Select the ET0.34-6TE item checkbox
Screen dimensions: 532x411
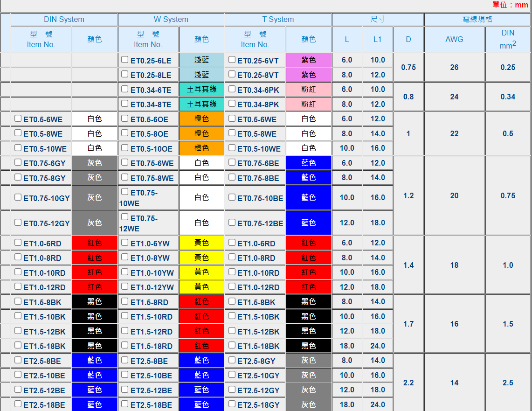tap(124, 89)
